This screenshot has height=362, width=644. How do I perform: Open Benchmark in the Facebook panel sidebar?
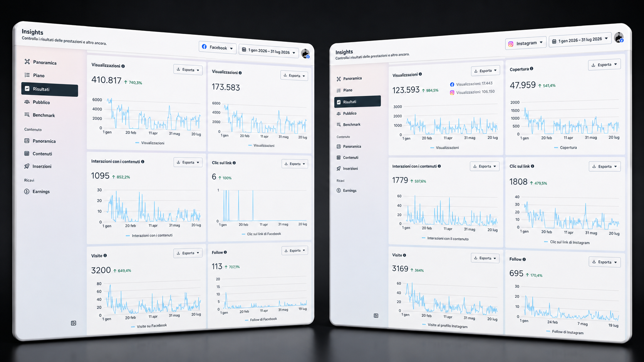point(40,115)
